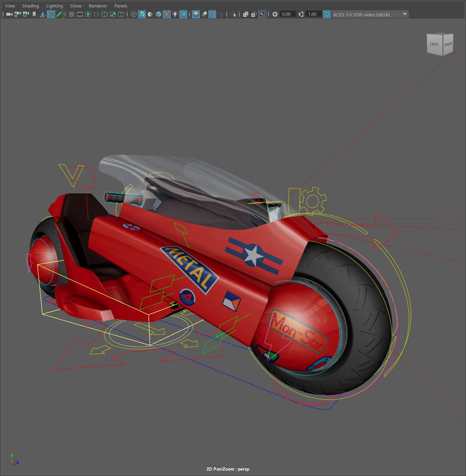Click the Grease Pencil icon

click(x=59, y=14)
